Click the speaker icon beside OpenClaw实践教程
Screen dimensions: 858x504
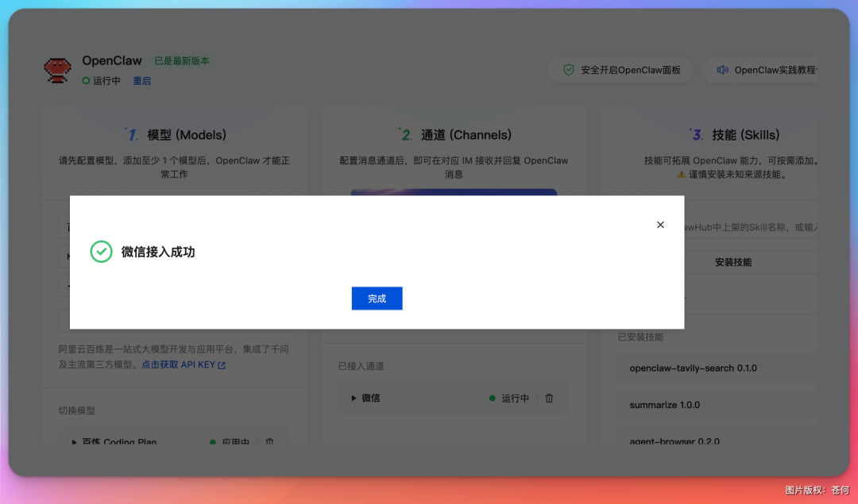click(x=723, y=70)
